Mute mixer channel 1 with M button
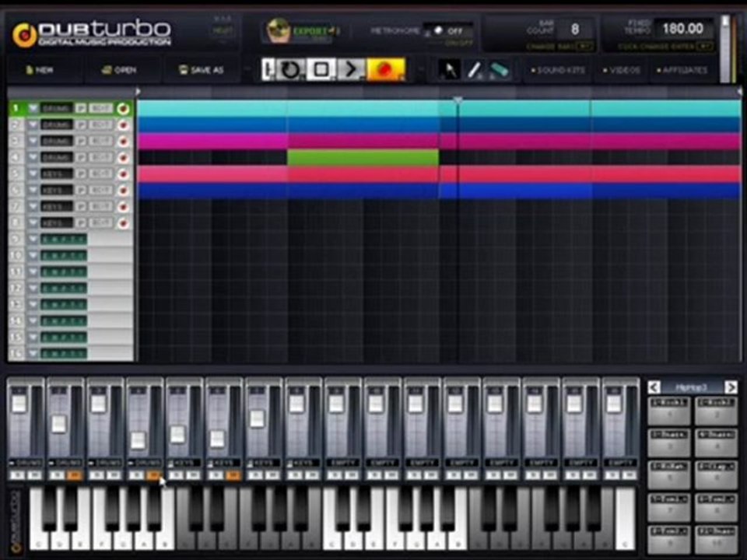The image size is (747, 560). tap(34, 474)
